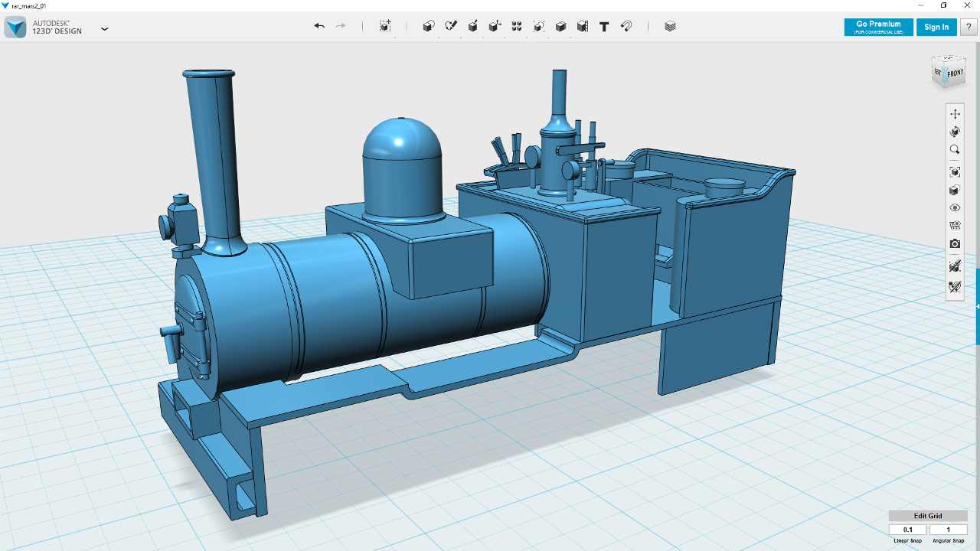Open the Help question mark button
The height and width of the screenshot is (551, 980).
pyautogui.click(x=969, y=27)
